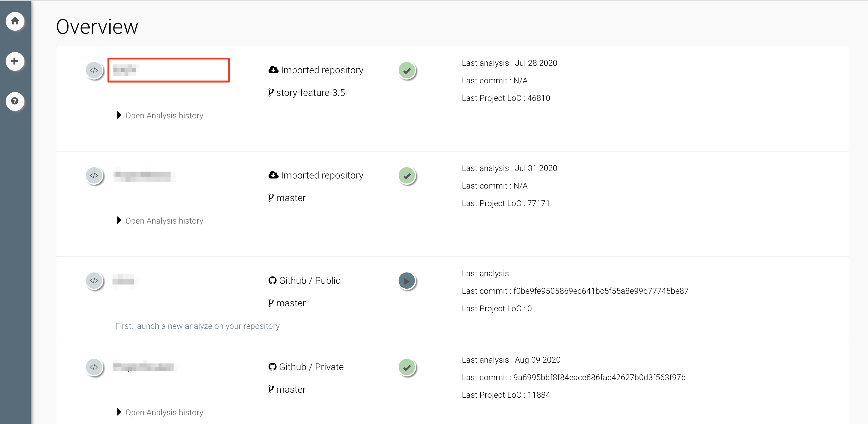868x424 pixels.
Task: Click green check status of Aug 09 analysis
Action: pos(407,367)
